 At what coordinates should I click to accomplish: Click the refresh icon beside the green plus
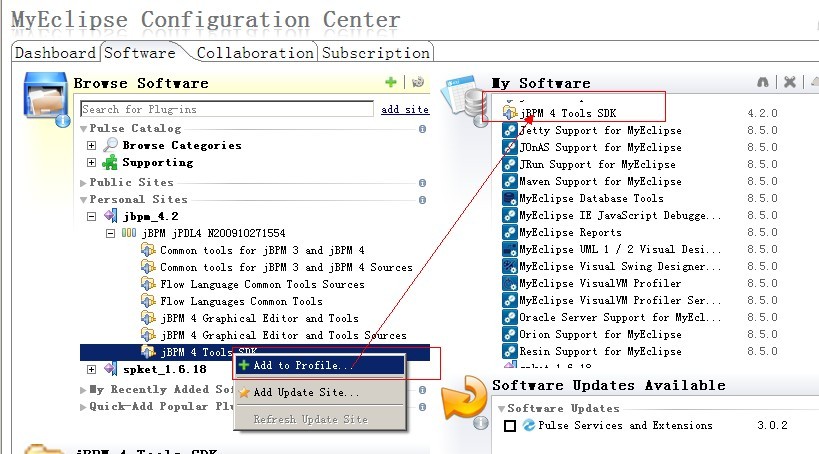417,82
